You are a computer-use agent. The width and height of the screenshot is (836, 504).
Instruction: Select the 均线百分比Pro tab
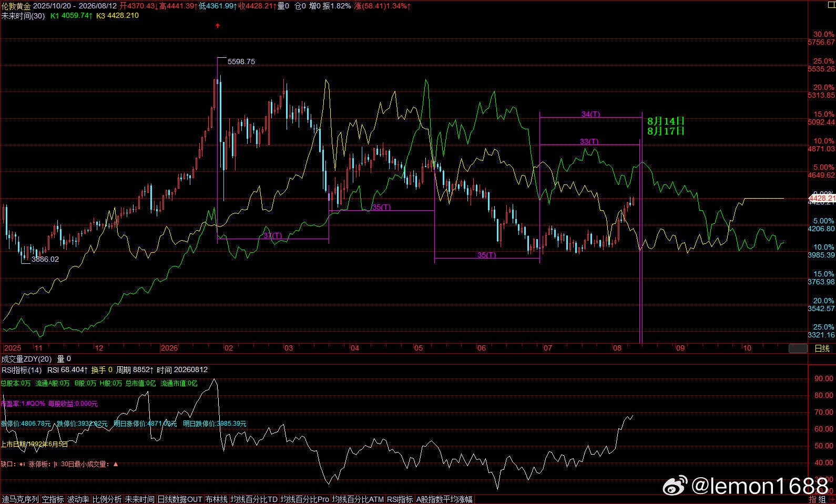click(x=305, y=499)
